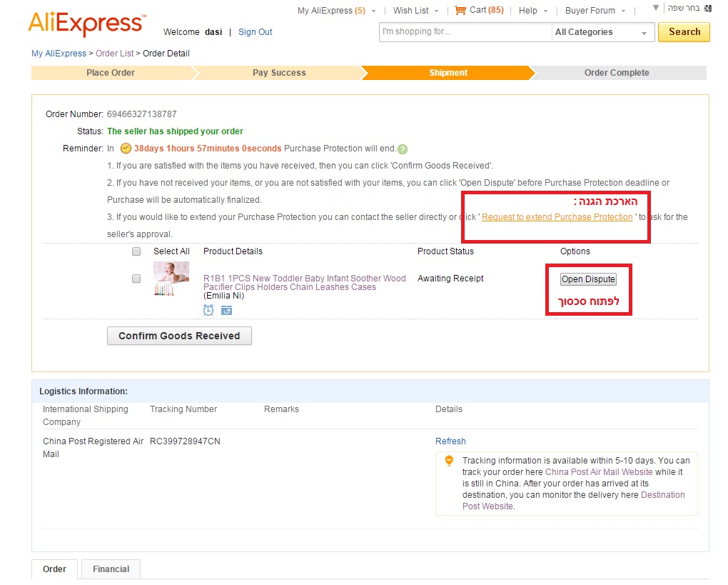Open the My AliExpress breadcrumb link
Screen dimensions: 728x585
click(59, 54)
